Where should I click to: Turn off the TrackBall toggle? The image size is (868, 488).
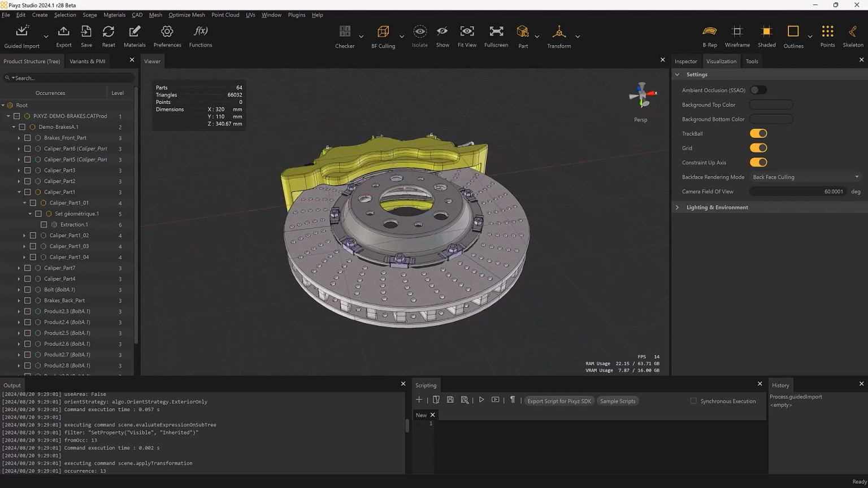[758, 133]
